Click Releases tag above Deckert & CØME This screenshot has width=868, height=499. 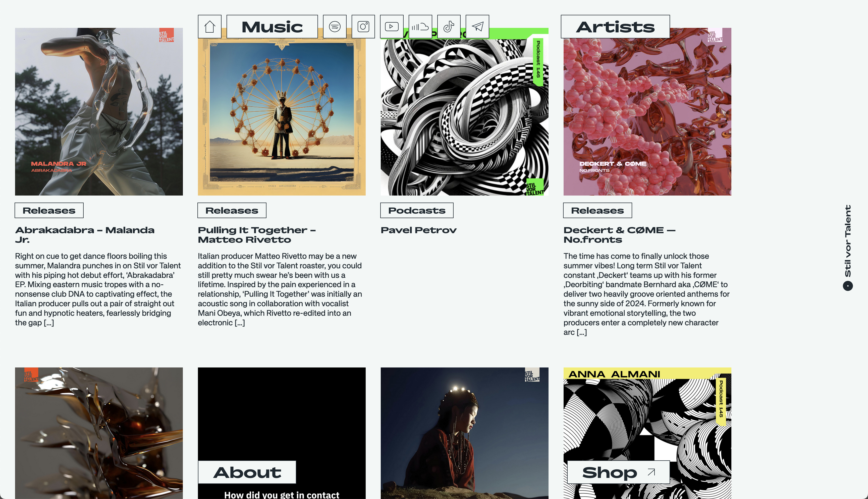tap(598, 210)
